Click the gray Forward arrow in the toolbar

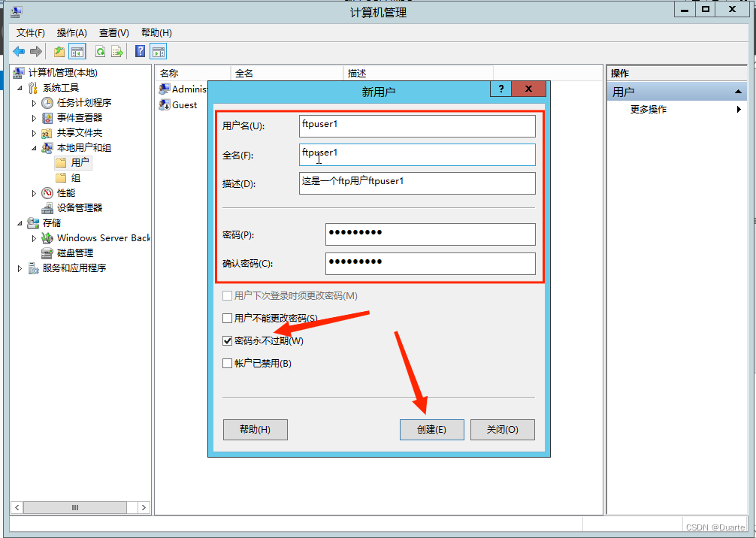pyautogui.click(x=35, y=52)
